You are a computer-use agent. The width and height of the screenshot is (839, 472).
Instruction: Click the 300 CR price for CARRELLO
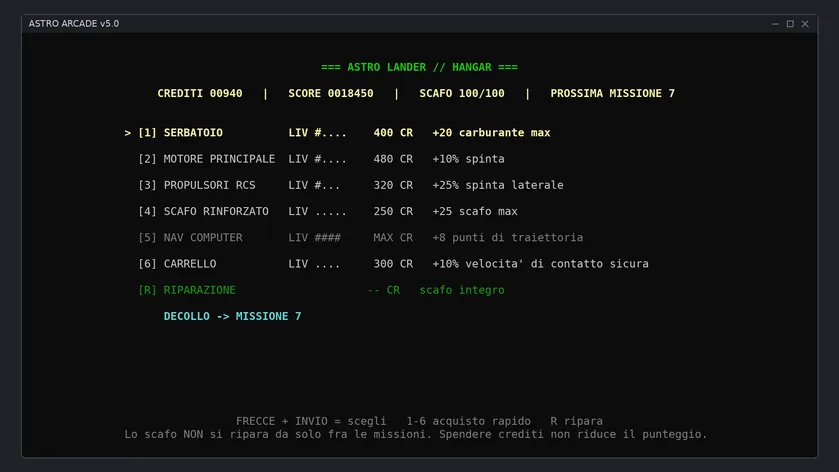[393, 264]
